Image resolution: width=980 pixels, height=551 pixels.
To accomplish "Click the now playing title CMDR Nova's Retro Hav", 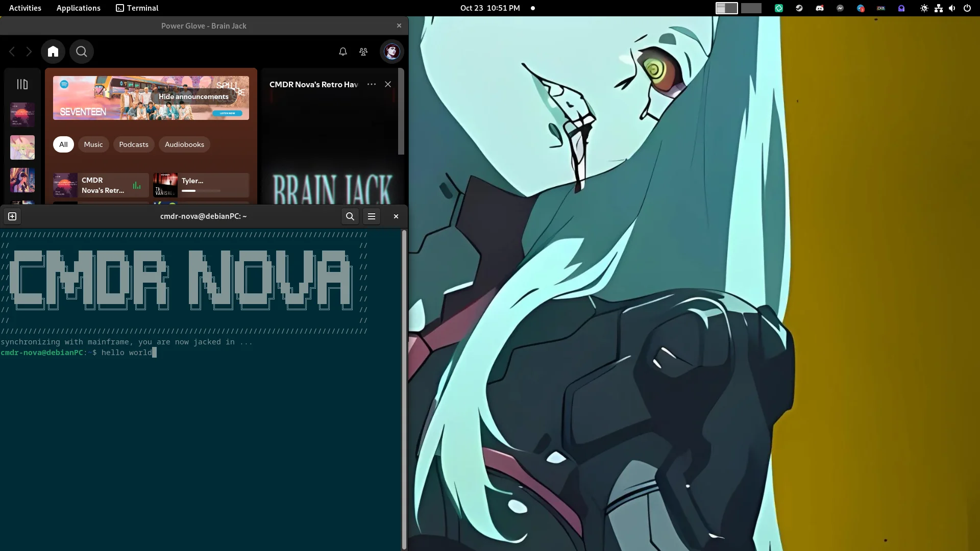I will (x=313, y=84).
